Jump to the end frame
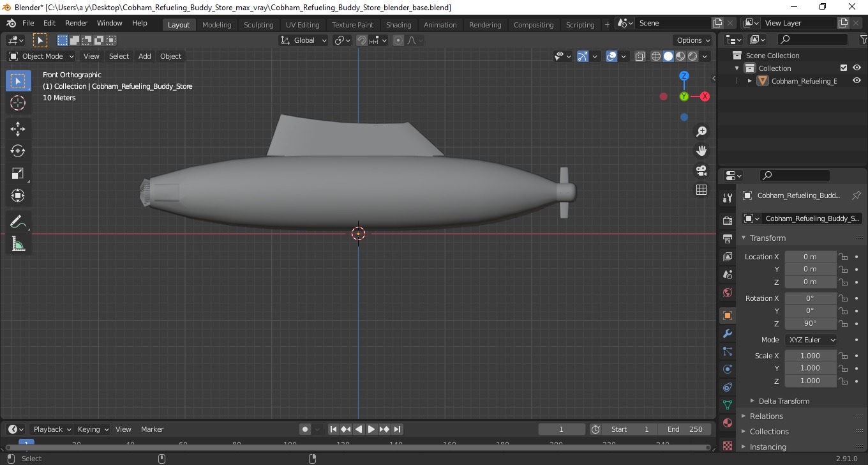The width and height of the screenshot is (868, 465). pyautogui.click(x=397, y=429)
